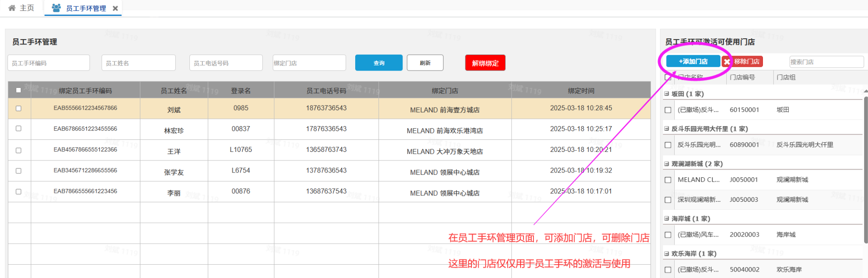Screen dimensions: 868x278
Task: Switch to the 主页 tab
Action: click(22, 8)
